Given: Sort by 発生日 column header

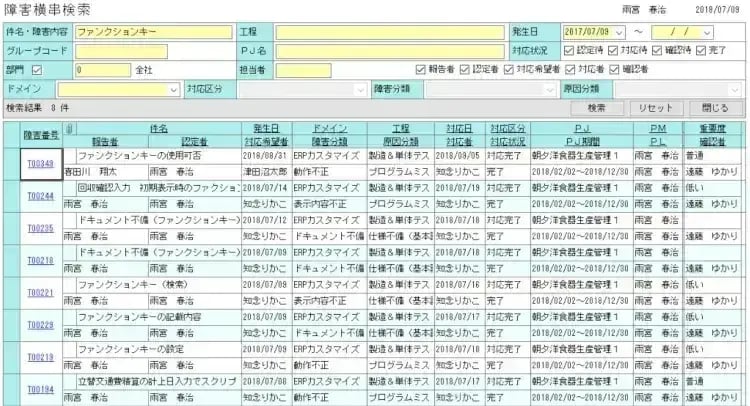Looking at the screenshot, I should 265,130.
